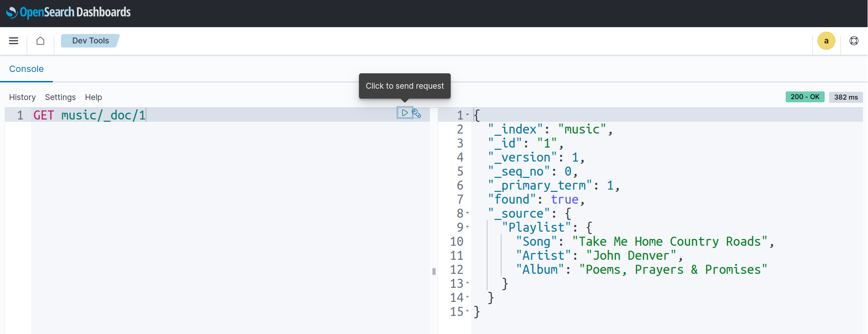Open the wrench request options icon
The height and width of the screenshot is (334, 868).
click(417, 113)
